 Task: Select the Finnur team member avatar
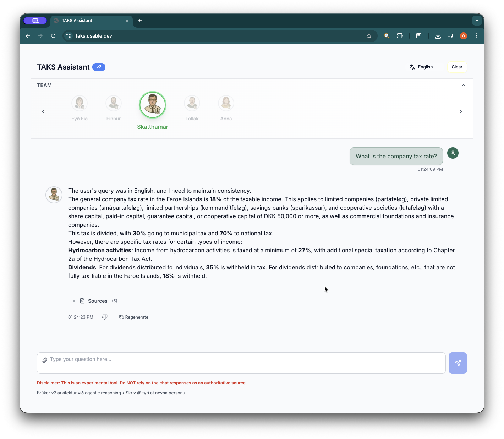114,103
